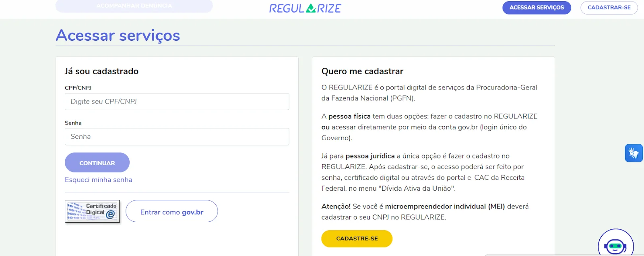
Task: Click the bold Atenção! warning text
Action: [x=336, y=206]
